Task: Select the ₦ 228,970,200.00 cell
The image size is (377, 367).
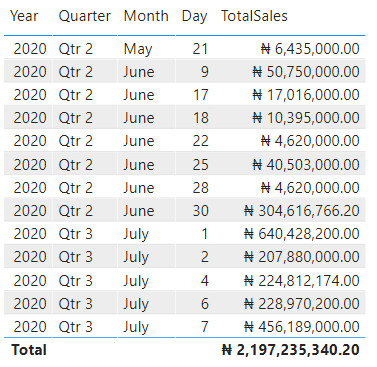Action: pos(302,304)
